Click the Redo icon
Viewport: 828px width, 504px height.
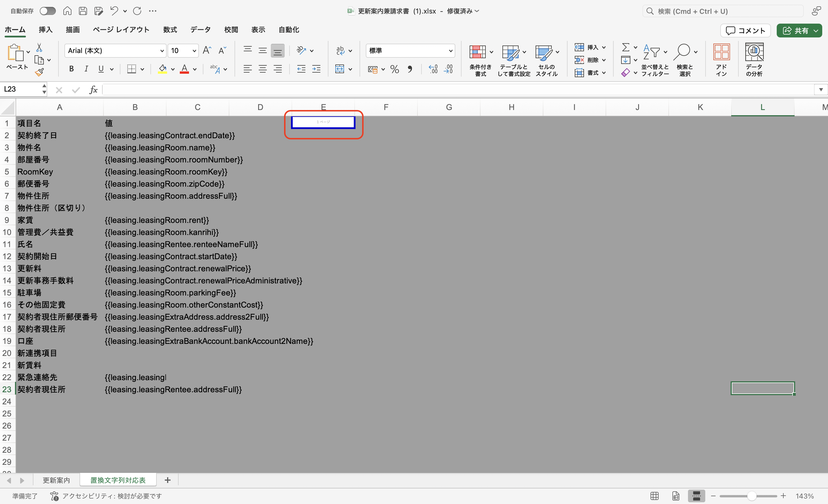coord(137,11)
